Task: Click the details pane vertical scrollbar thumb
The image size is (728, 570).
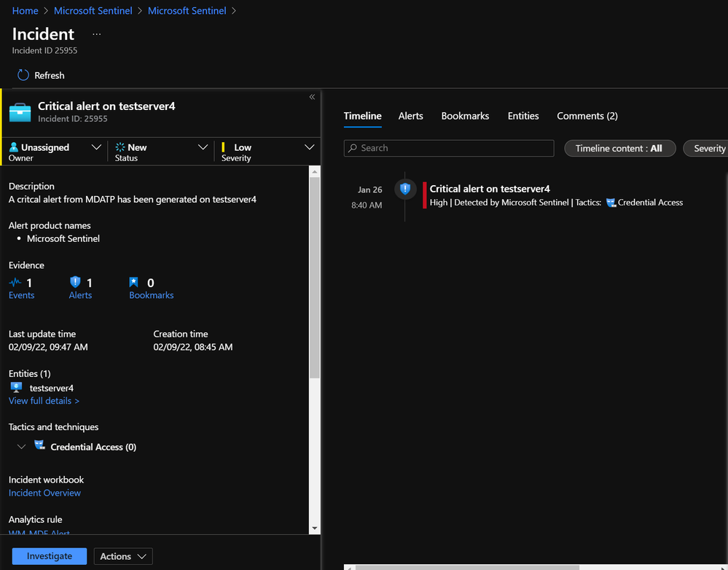Action: tap(314, 278)
